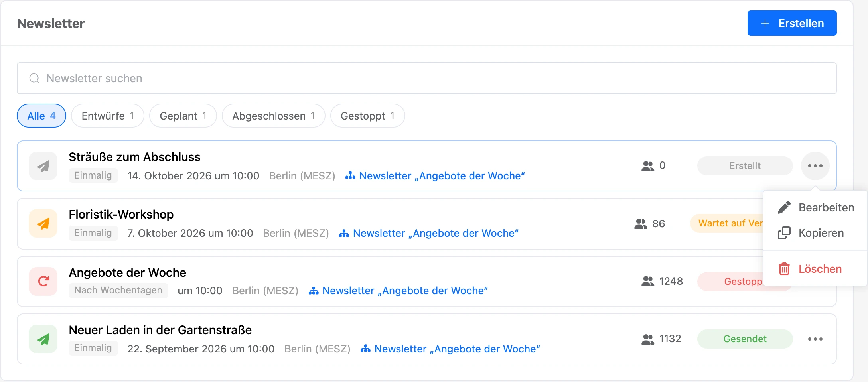Screen dimensions: 868x382
Task: Click the plus icon in Erstellen button
Action: pos(765,23)
